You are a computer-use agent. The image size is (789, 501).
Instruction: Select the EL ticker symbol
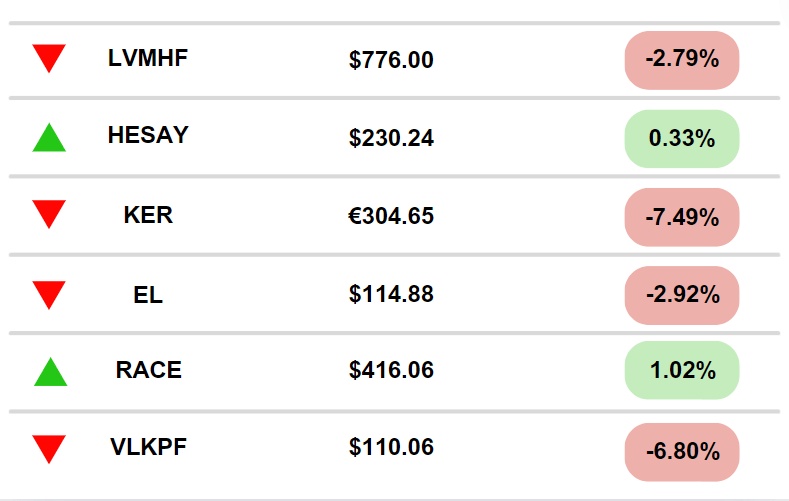tap(148, 295)
